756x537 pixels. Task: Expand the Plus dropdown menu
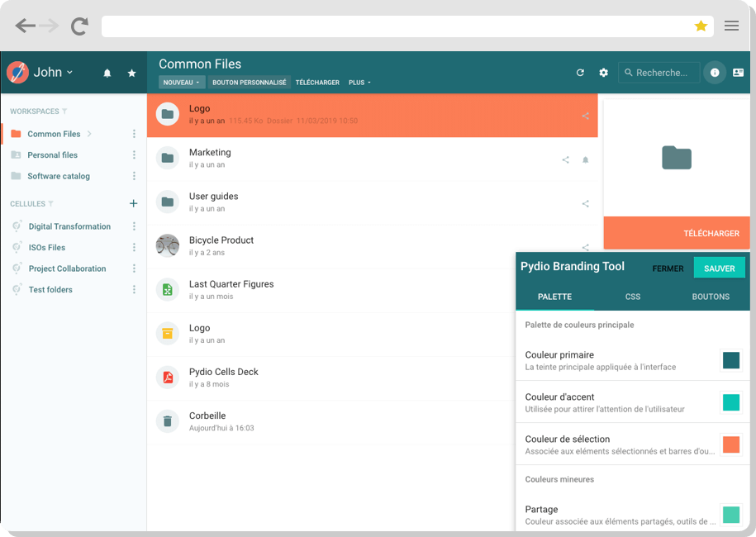[359, 83]
